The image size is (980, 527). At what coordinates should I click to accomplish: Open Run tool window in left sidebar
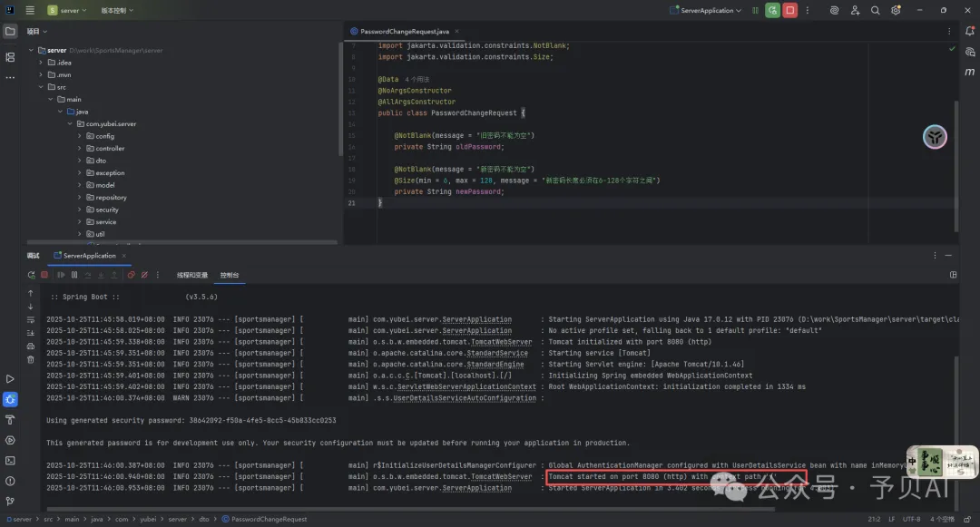coord(10,379)
